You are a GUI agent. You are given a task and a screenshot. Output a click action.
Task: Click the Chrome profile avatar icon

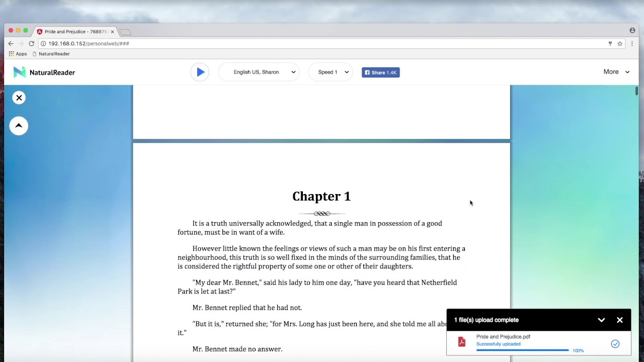pyautogui.click(x=632, y=31)
